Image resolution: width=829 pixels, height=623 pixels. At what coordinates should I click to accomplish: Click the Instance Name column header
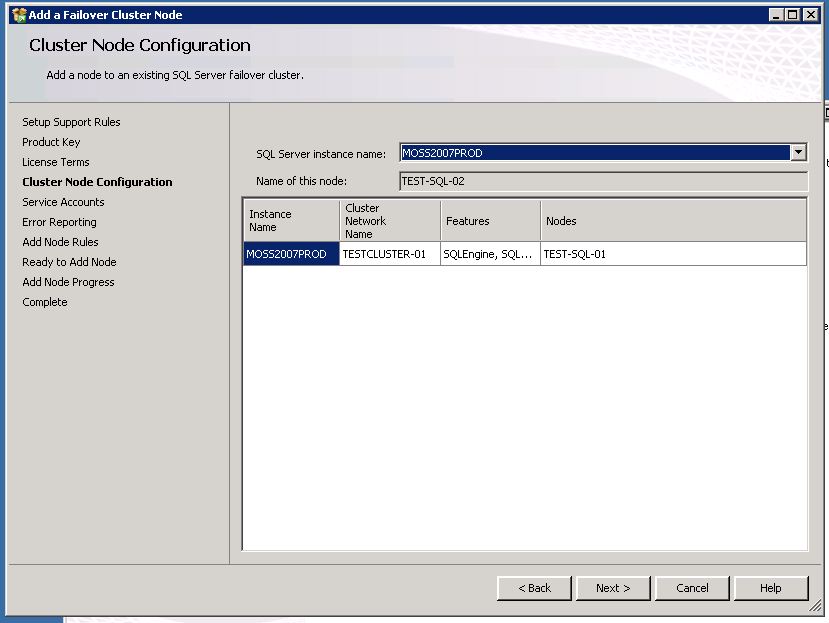(292, 221)
